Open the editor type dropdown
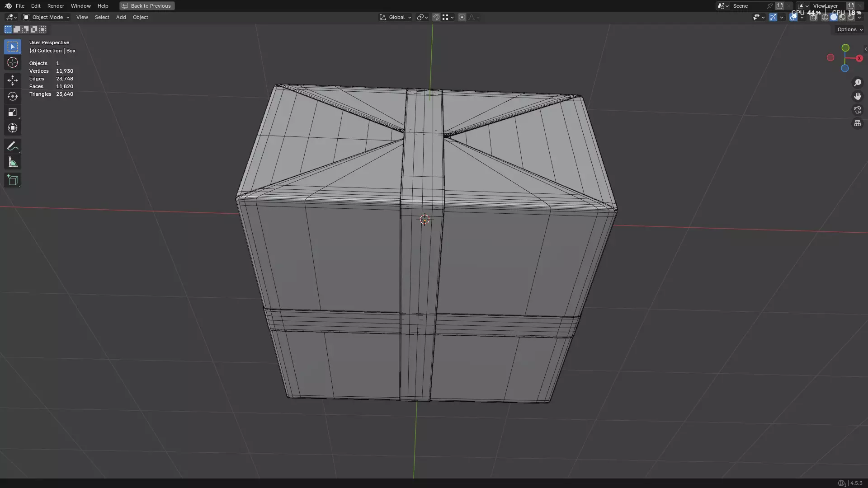Viewport: 868px width, 488px height. (x=11, y=17)
